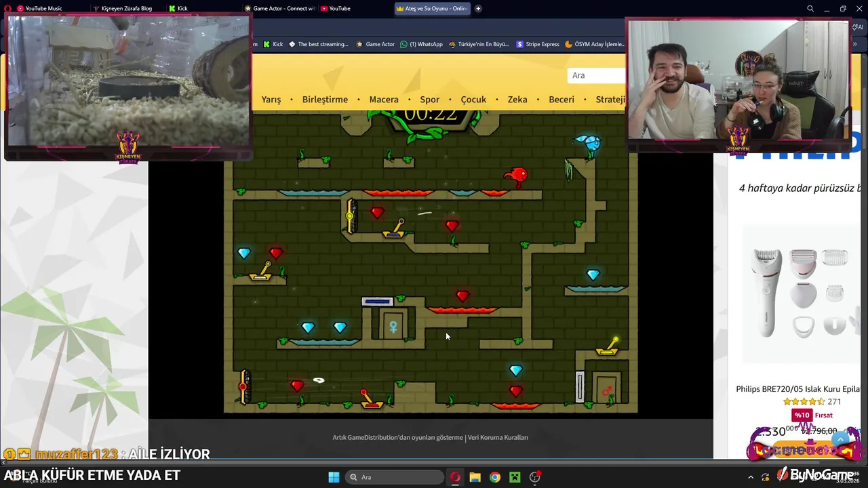
Task: Switch to the YouTube Music browser tab
Action: tap(41, 8)
